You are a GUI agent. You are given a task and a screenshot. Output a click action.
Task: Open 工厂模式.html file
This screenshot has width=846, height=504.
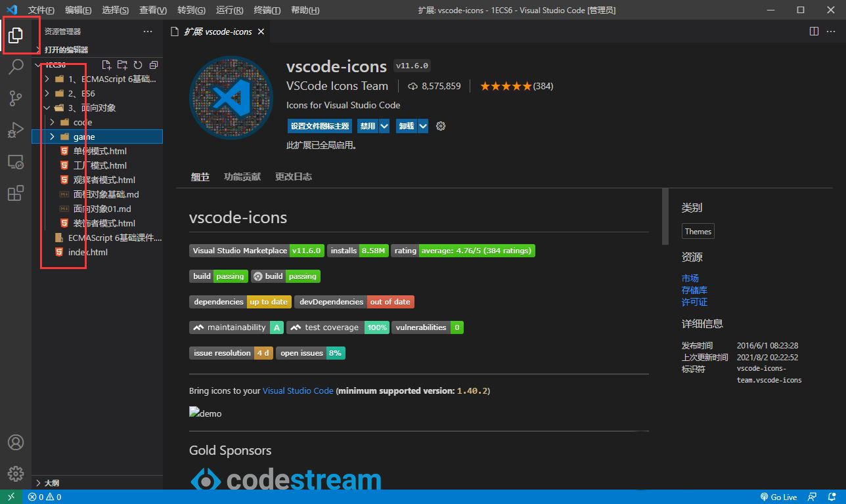point(97,165)
